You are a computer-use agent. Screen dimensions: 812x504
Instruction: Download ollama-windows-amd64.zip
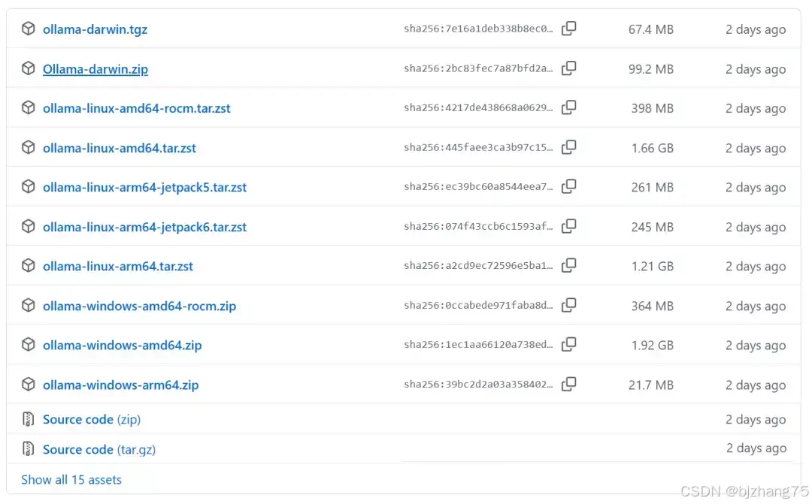tap(123, 346)
